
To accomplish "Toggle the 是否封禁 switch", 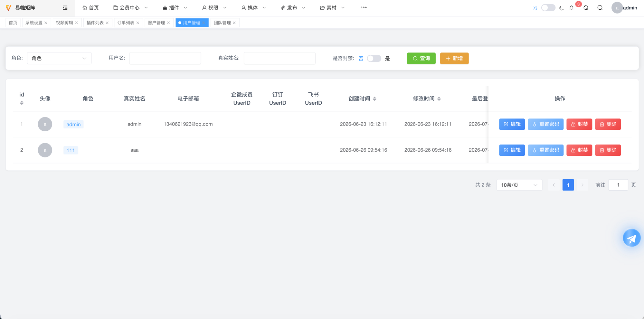I will tap(374, 58).
